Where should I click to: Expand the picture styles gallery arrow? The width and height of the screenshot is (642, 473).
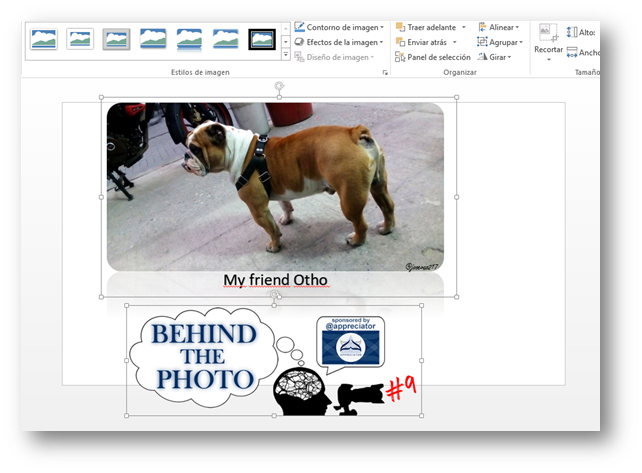pos(286,56)
